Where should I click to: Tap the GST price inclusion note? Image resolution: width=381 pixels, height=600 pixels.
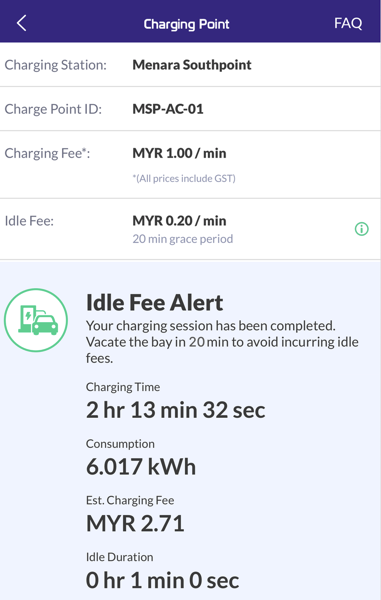click(x=184, y=178)
